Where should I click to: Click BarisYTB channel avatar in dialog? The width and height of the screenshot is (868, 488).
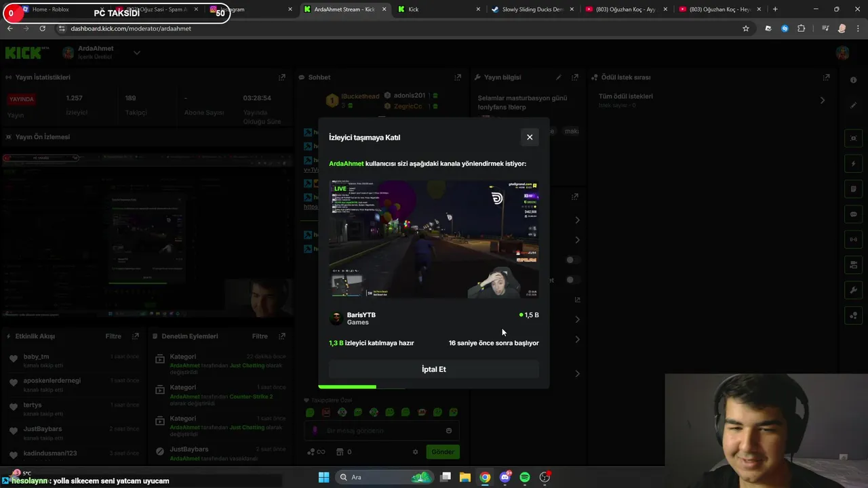point(336,319)
